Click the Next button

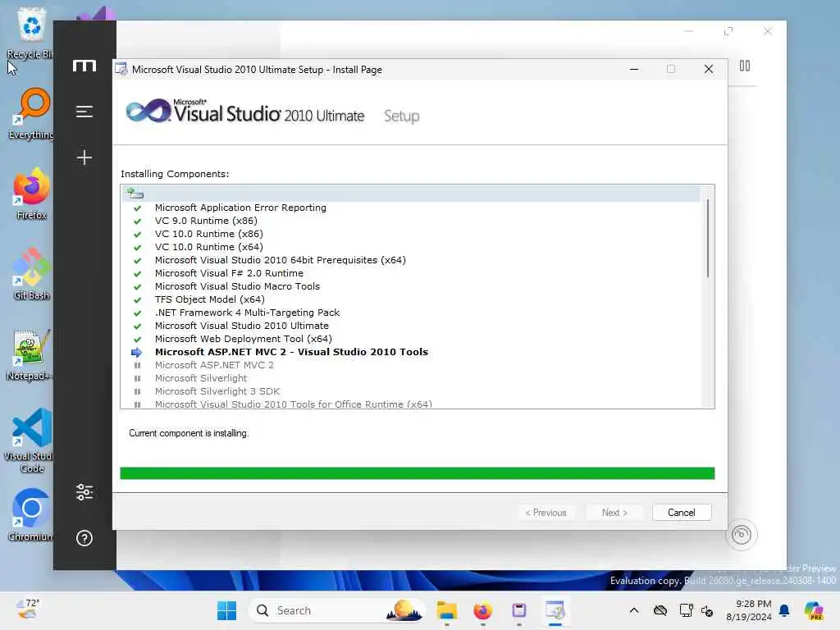[614, 513]
